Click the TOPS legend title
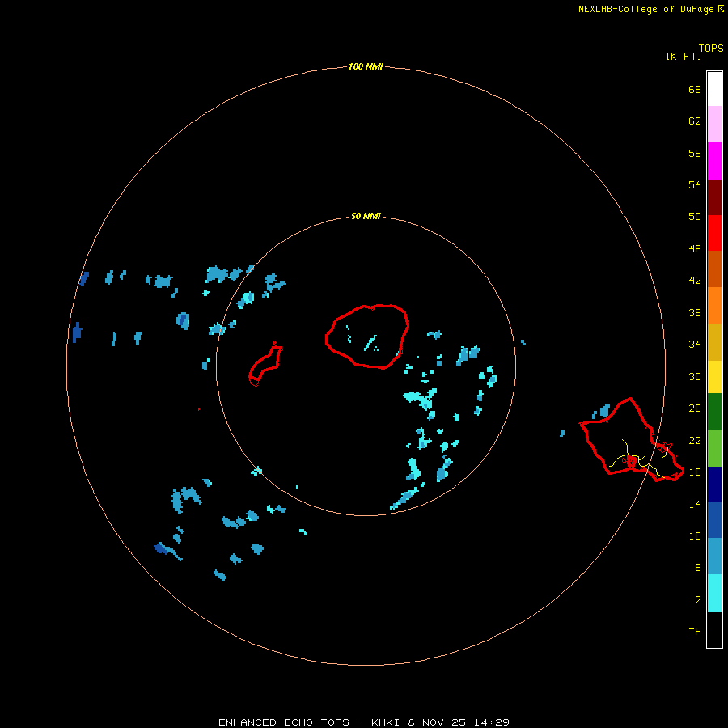The image size is (728, 728). pyautogui.click(x=711, y=49)
